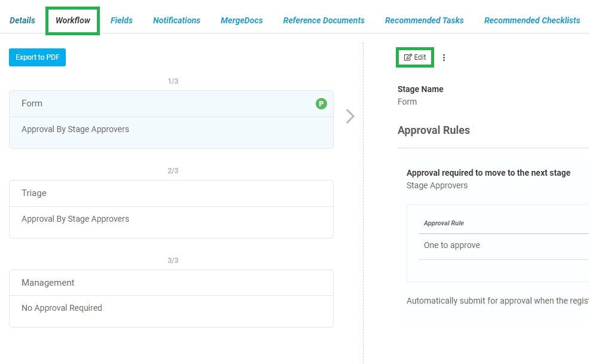Click the Export to PDF button
This screenshot has height=364, width=589.
point(37,57)
